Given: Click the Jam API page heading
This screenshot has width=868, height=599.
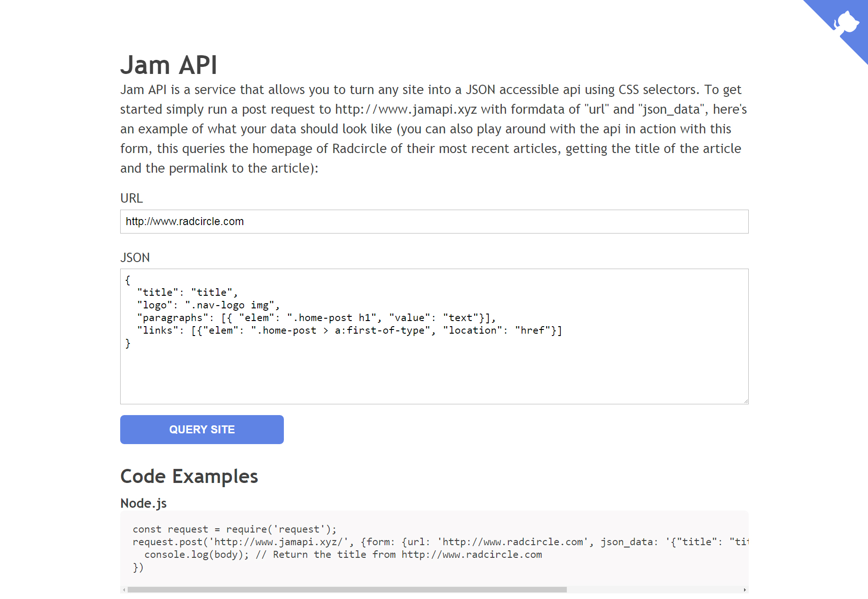Looking at the screenshot, I should pyautogui.click(x=168, y=65).
